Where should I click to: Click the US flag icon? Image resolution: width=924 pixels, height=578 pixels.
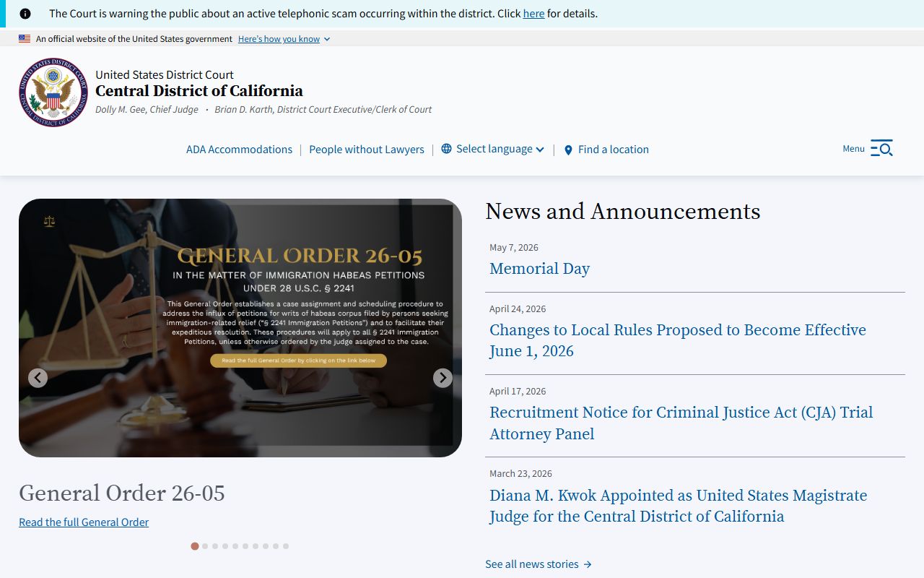[25, 39]
